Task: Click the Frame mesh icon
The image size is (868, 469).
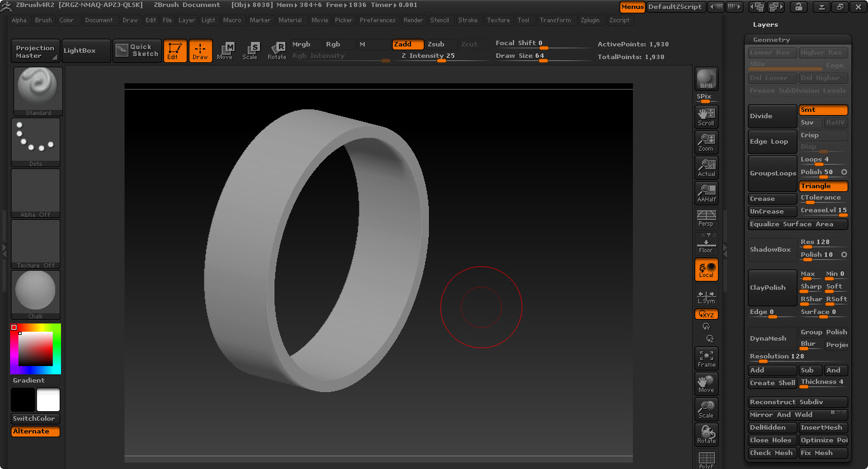Action: [706, 358]
